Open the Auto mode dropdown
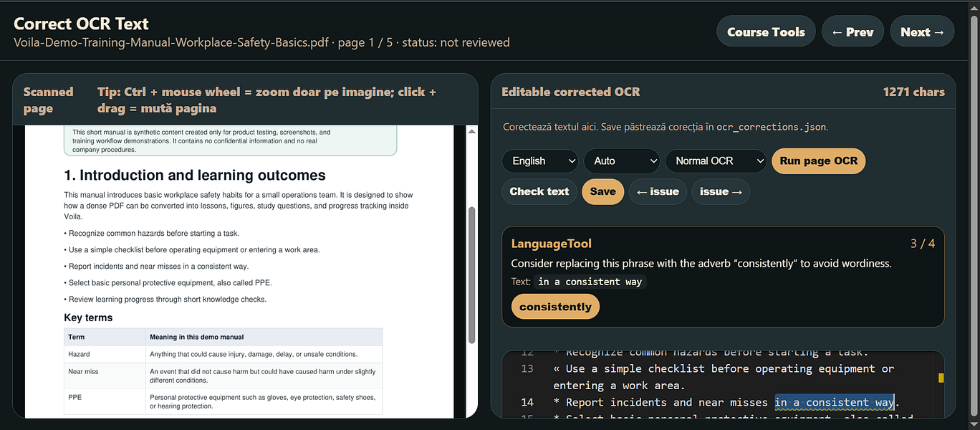This screenshot has width=980, height=430. [622, 161]
